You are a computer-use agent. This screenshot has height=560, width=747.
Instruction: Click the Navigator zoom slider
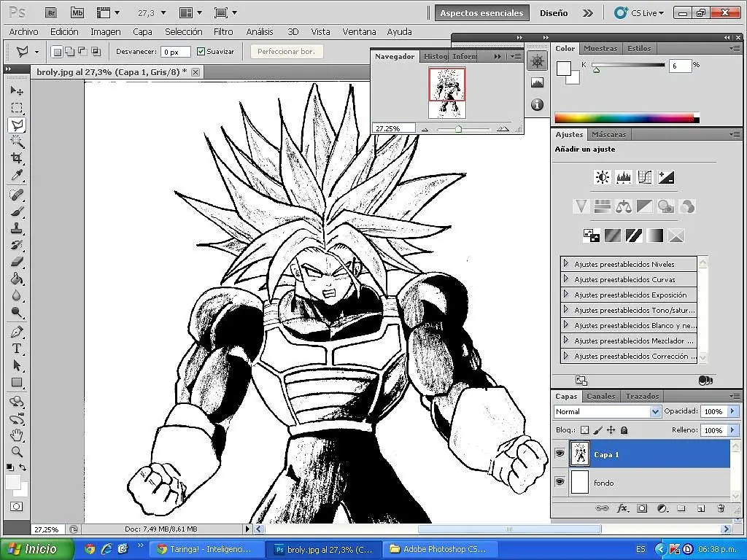tap(458, 129)
